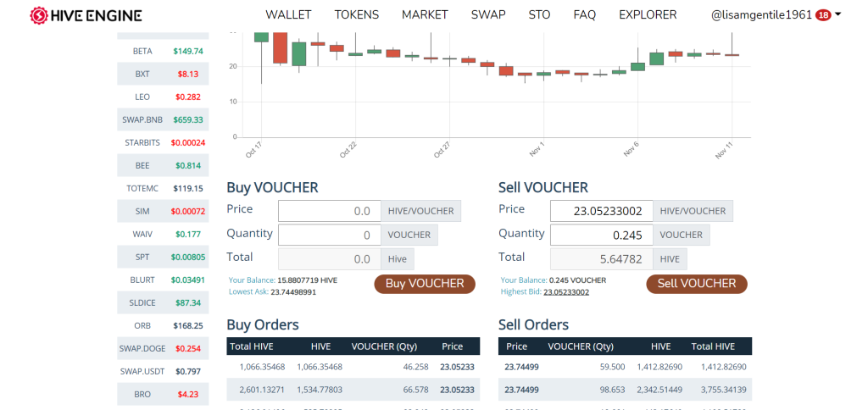This screenshot has height=410, width=868.
Task: Select the BEE token row
Action: 163,165
